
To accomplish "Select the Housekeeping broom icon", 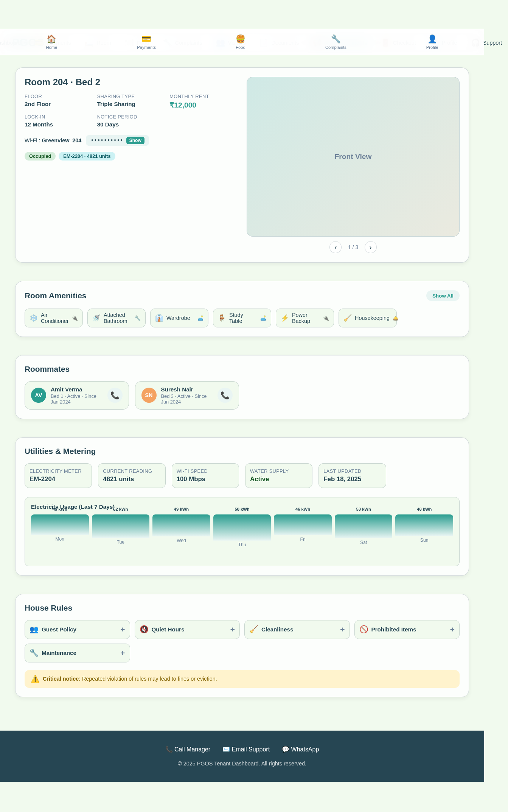I will [x=348, y=318].
